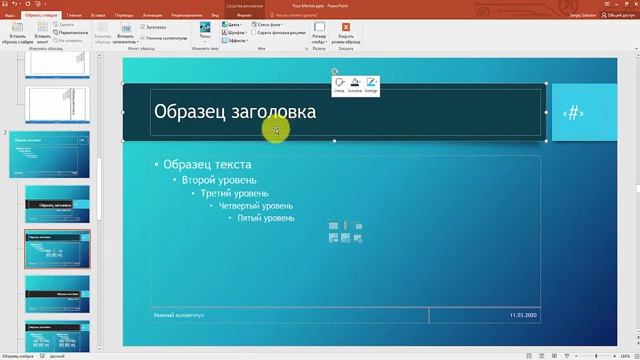Click the Темы (Themes) icon
Screen dimensions: 640x360
click(x=205, y=28)
